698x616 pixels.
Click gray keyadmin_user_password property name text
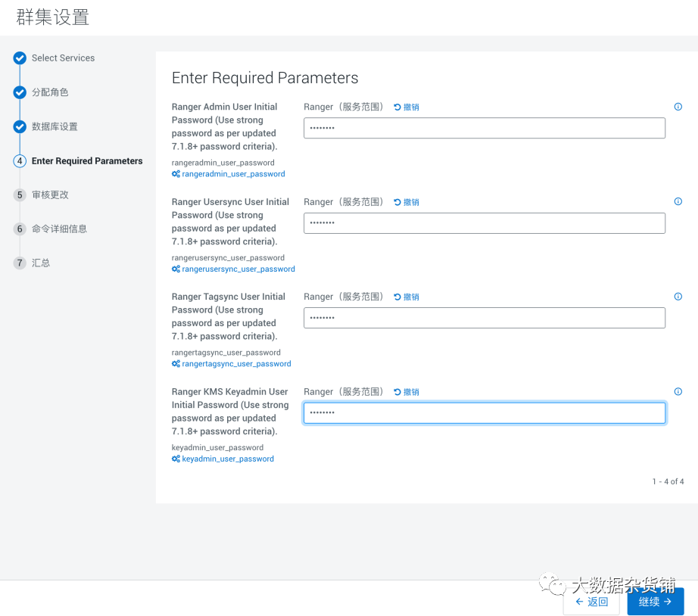[218, 447]
